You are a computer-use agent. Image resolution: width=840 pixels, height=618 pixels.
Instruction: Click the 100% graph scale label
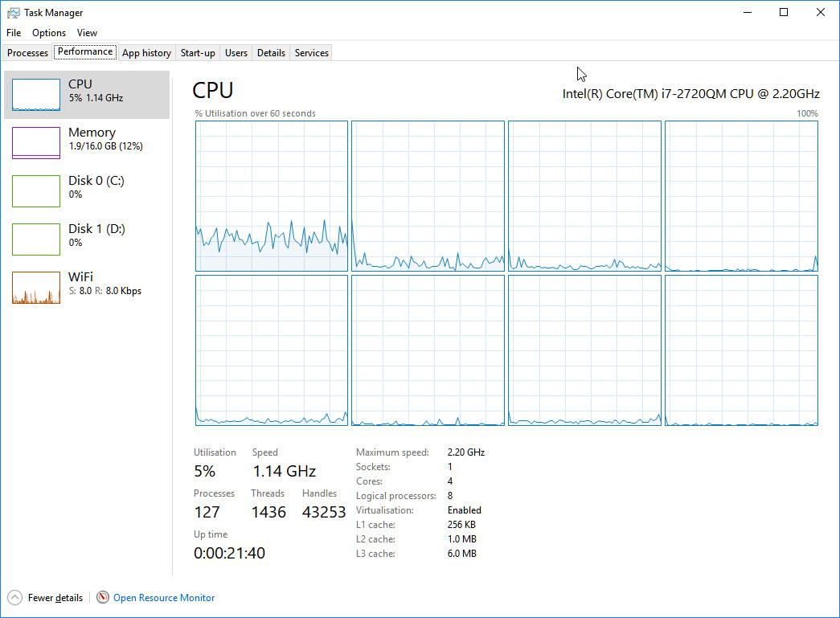tap(807, 113)
